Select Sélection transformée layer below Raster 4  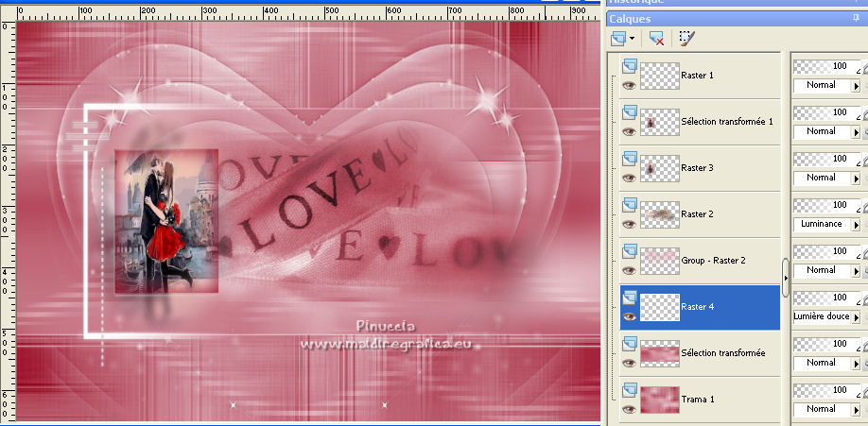[723, 353]
